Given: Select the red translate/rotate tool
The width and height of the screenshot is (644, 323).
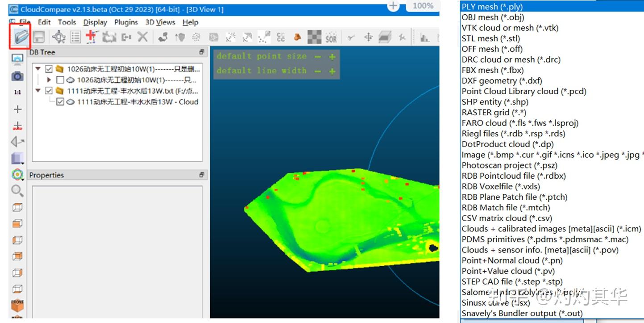Looking at the screenshot, I should click(x=91, y=37).
